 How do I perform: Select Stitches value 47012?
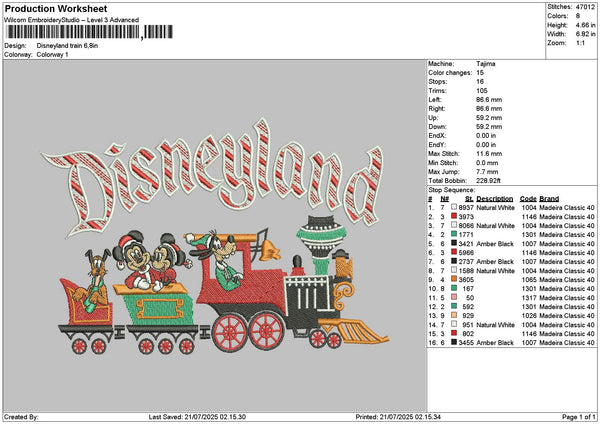[585, 7]
